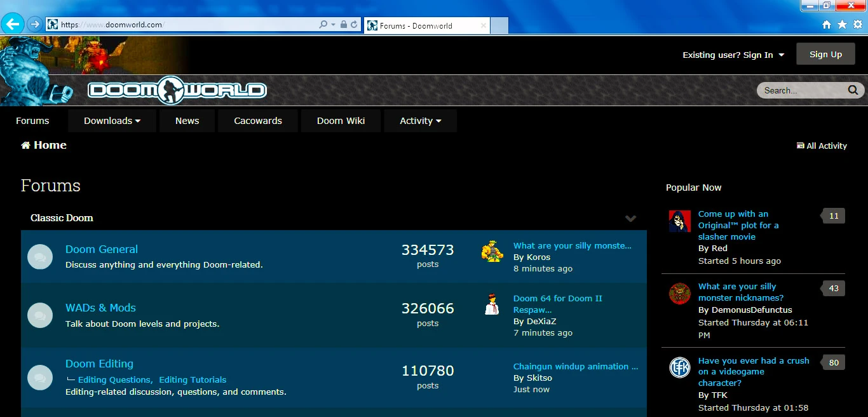868x417 pixels.
Task: Click the WADs & Mods forum bubble icon
Action: click(x=40, y=315)
